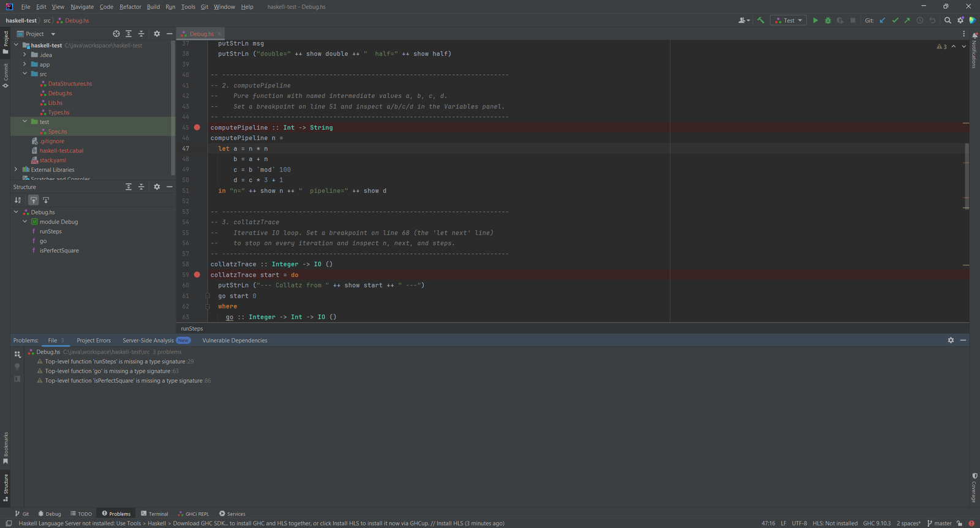The height and width of the screenshot is (528, 980).
Task: Expand External Libraries node
Action: 16,170
